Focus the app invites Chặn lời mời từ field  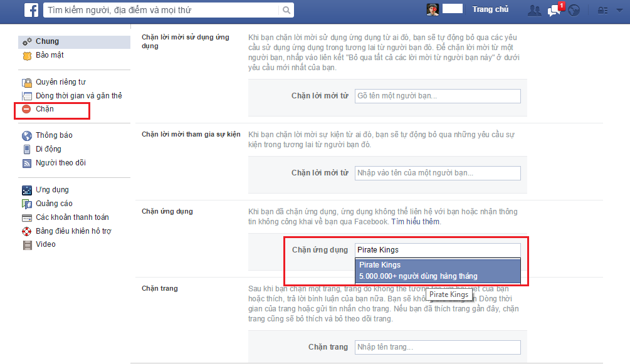[x=437, y=96]
